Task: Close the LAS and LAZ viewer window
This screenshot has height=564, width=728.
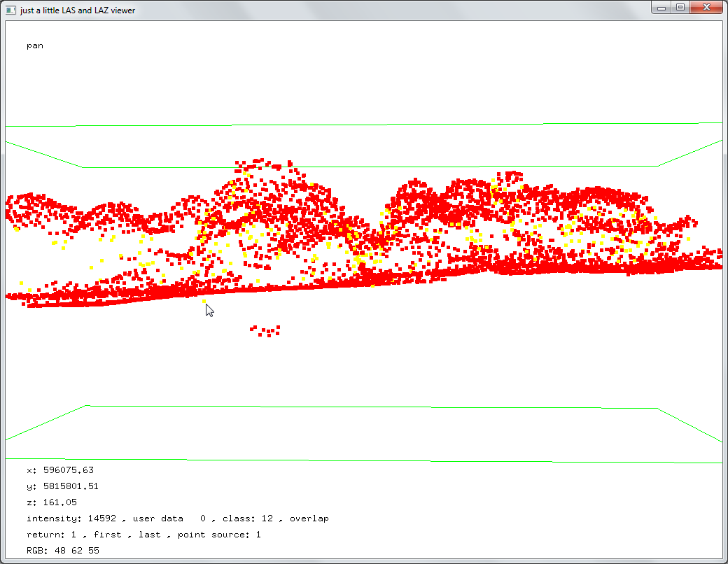Action: [706, 8]
